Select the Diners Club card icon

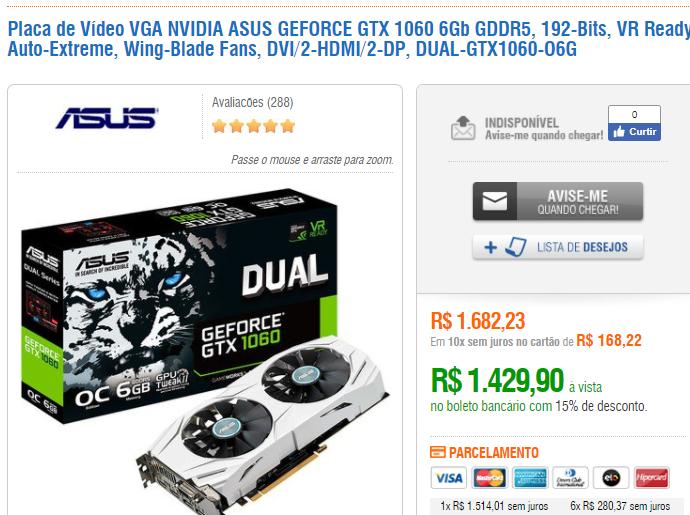coord(570,478)
